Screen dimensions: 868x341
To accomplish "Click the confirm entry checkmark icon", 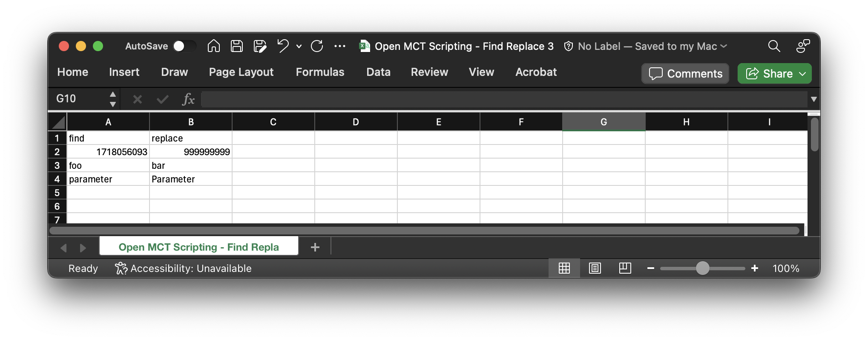I will 162,99.
